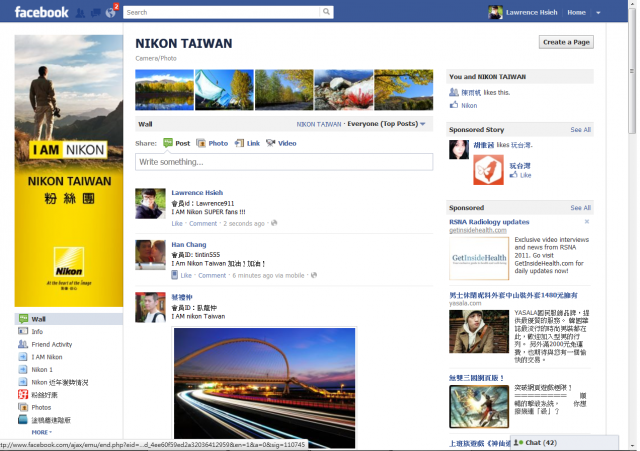This screenshot has height=451, width=640.
Task: Click the mobile icon on Han Chang's post
Action: pyautogui.click(x=174, y=275)
